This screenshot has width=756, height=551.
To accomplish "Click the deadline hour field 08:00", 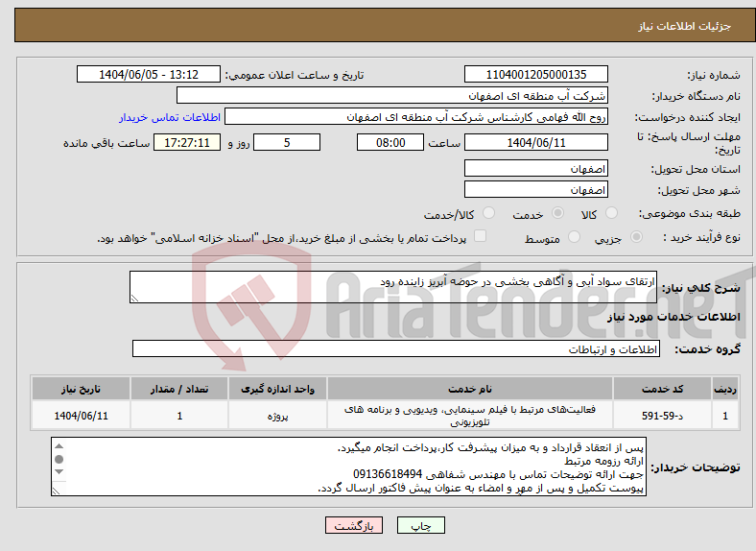I will [390, 142].
